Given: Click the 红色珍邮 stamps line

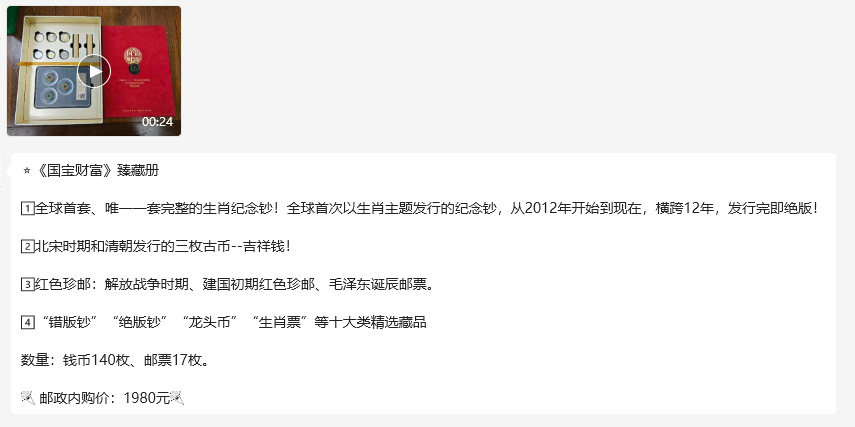Looking at the screenshot, I should 227,285.
